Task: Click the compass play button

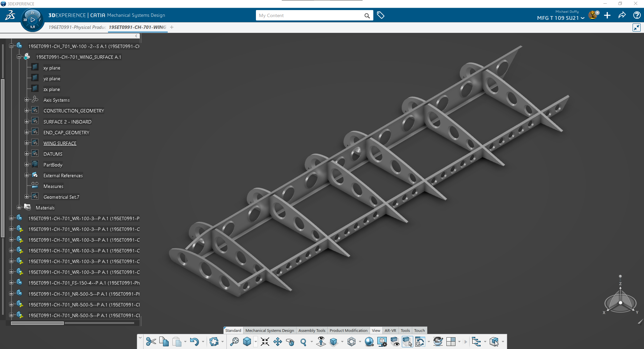Action: coord(33,20)
